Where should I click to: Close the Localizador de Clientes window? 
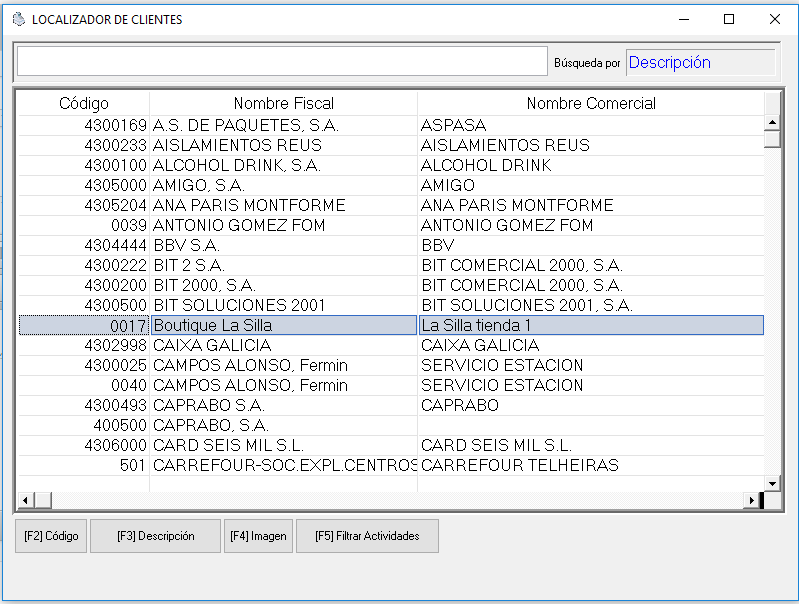coord(775,19)
